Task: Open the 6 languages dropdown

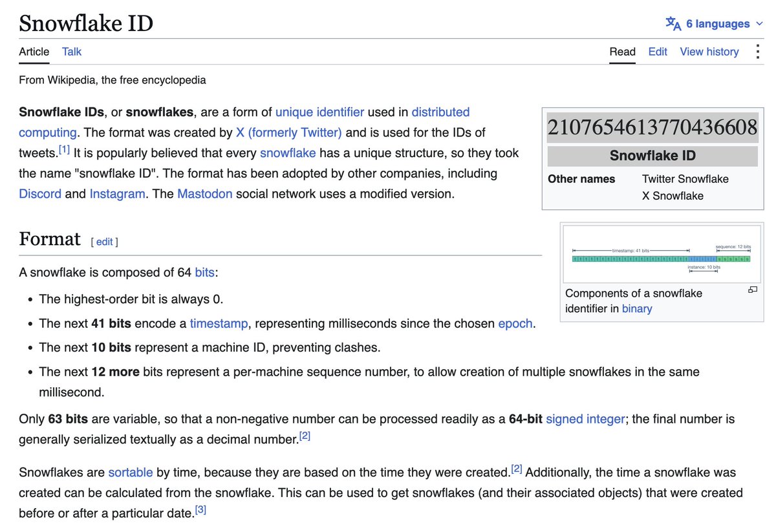Action: pos(715,24)
